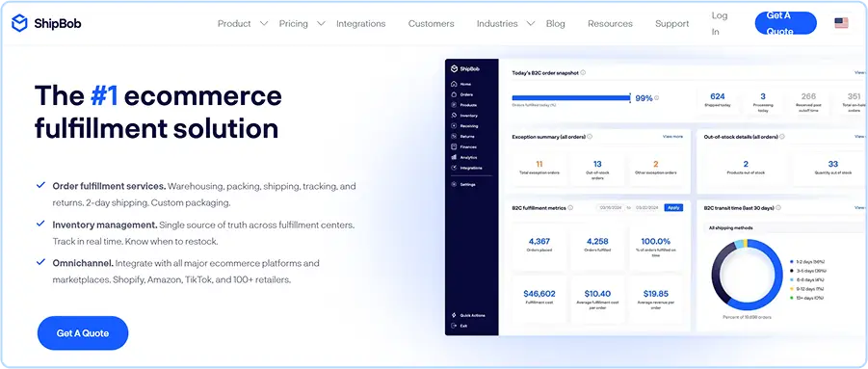The height and width of the screenshot is (369, 868).
Task: Open the Analytics bar-chart icon in sidebar
Action: tap(454, 157)
